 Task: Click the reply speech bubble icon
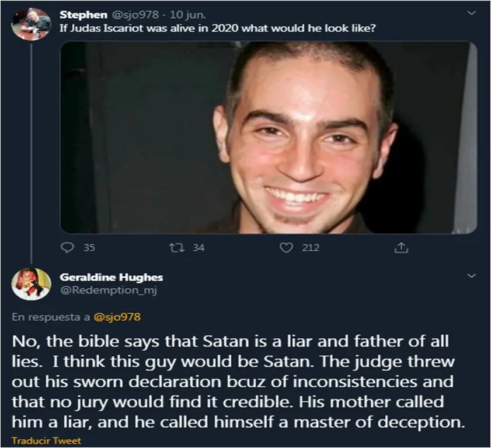pos(67,247)
